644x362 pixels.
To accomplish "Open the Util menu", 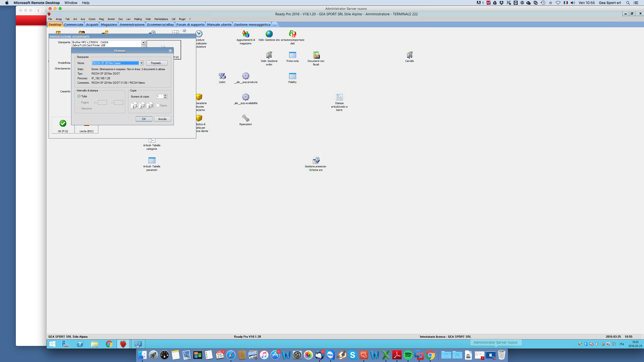I will (x=173, y=19).
